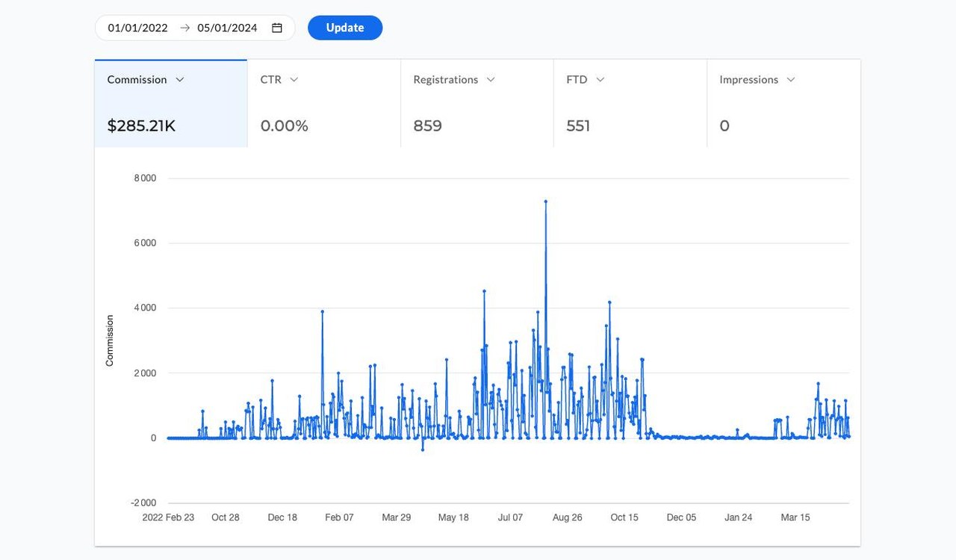
Task: Expand the Registrations dropdown chevron
Action: [491, 80]
